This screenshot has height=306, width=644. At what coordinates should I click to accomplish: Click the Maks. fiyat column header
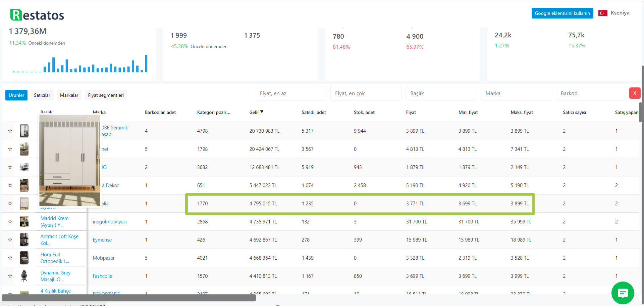click(522, 112)
